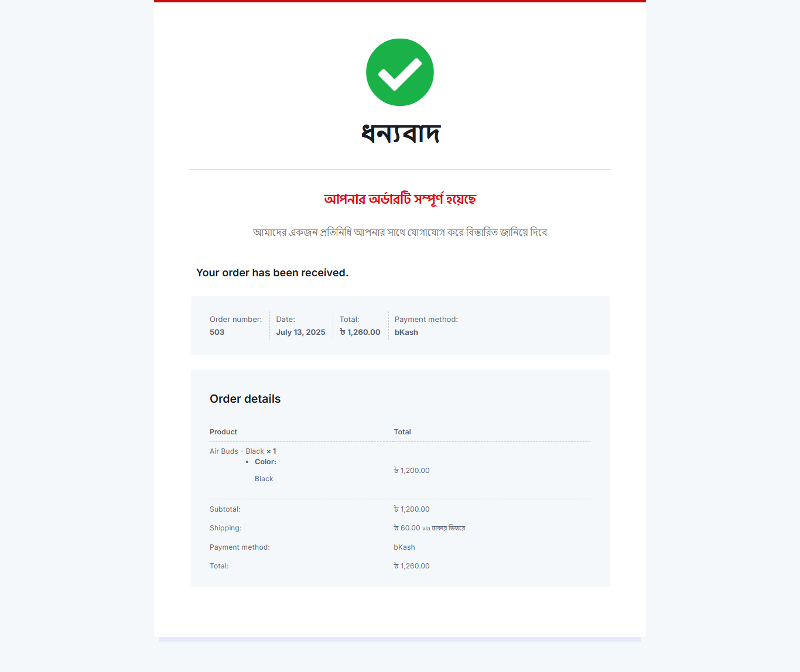The width and height of the screenshot is (800, 672).
Task: Click the bold ৳1,260.00 total in summary bar
Action: [360, 332]
